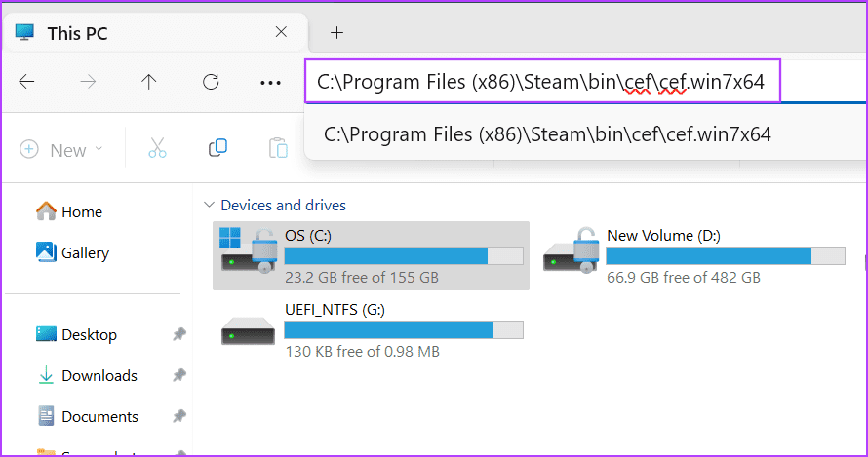868x457 pixels.
Task: Open the three-dot more options menu
Action: pyautogui.click(x=270, y=83)
